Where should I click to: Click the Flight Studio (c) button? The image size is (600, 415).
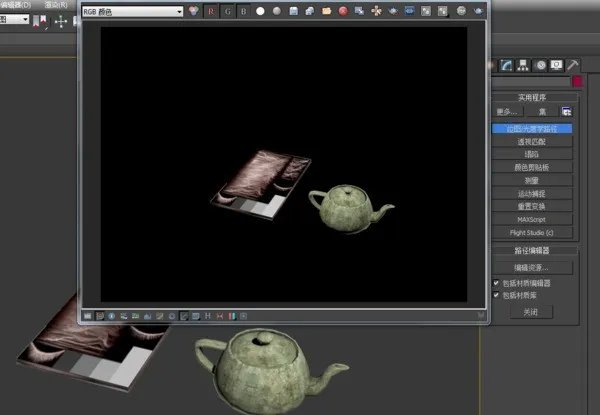(x=531, y=231)
